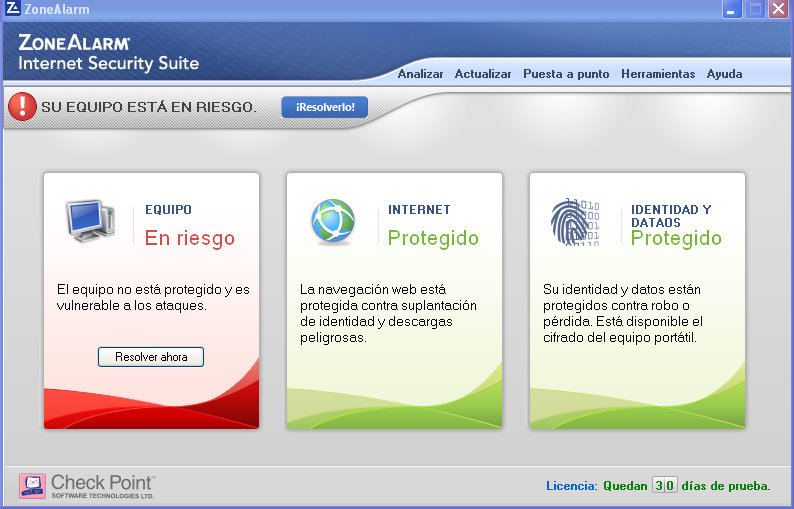The height and width of the screenshot is (509, 794).
Task: Click the días de prueba text
Action: (x=726, y=486)
